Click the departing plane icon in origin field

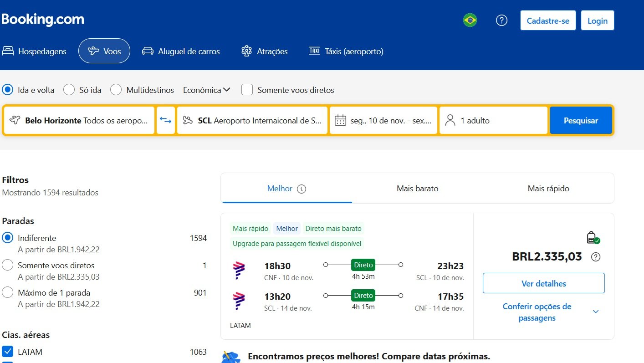coord(15,120)
